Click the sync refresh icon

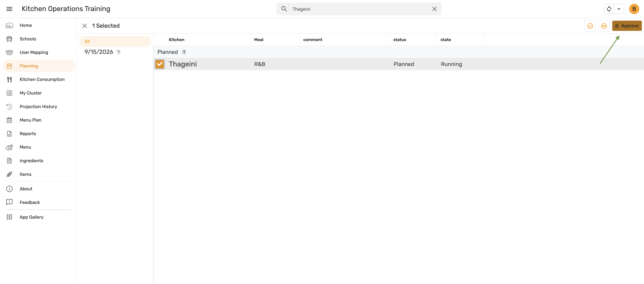click(x=609, y=9)
